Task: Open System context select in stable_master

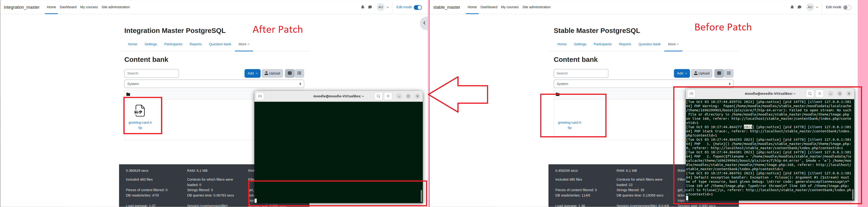Action: tap(643, 84)
